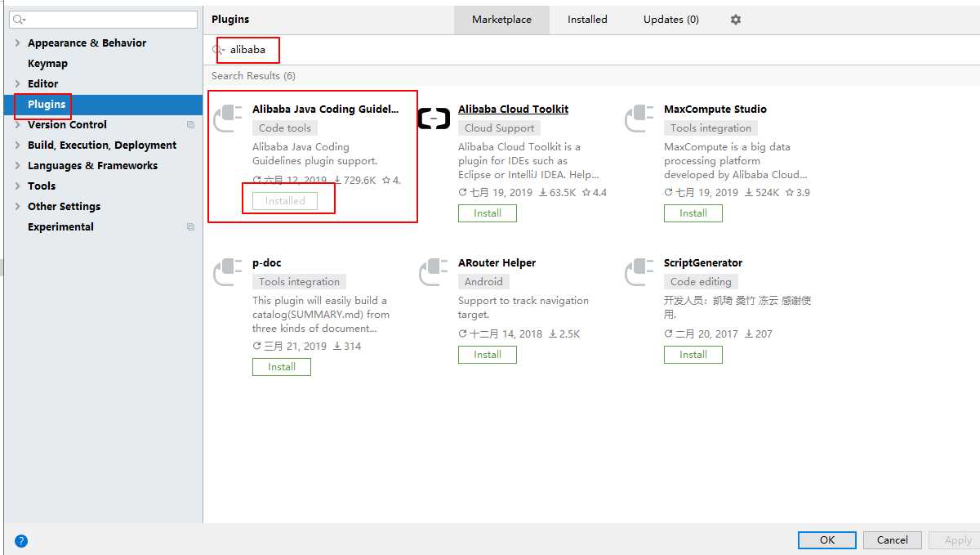Screen dimensions: 980x555
Task: Install the ScriptGenerator plugin
Action: click(693, 355)
